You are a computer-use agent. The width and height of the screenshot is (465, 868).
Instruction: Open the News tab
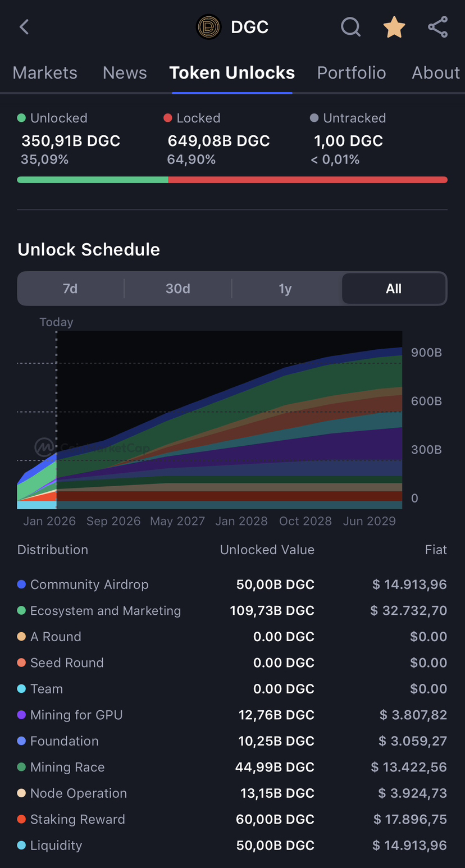pyautogui.click(x=125, y=73)
